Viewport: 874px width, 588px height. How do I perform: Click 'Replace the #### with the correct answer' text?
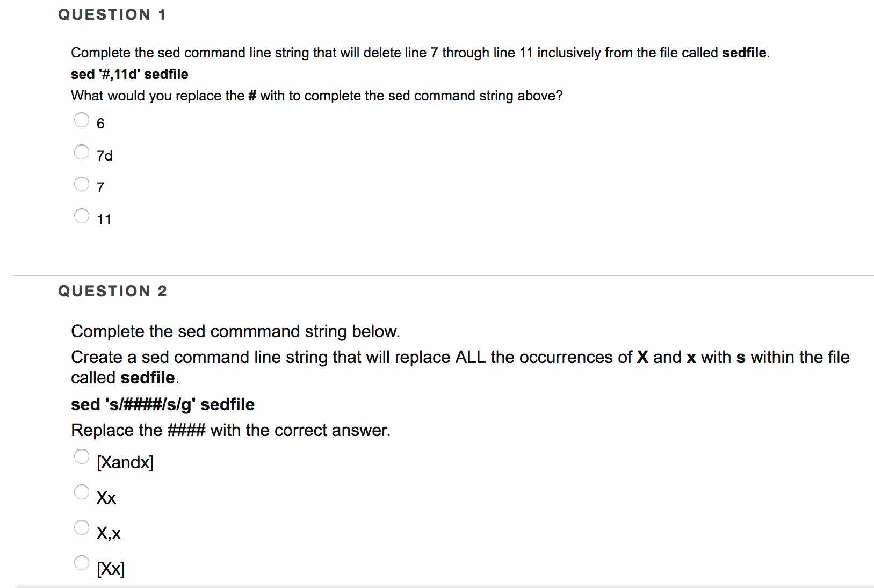click(230, 430)
